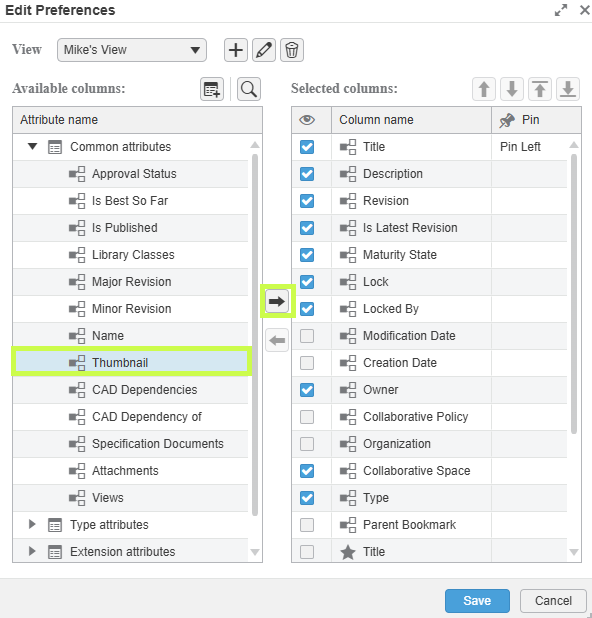Uncheck the Description column checkbox
The width and height of the screenshot is (592, 618).
(x=307, y=174)
